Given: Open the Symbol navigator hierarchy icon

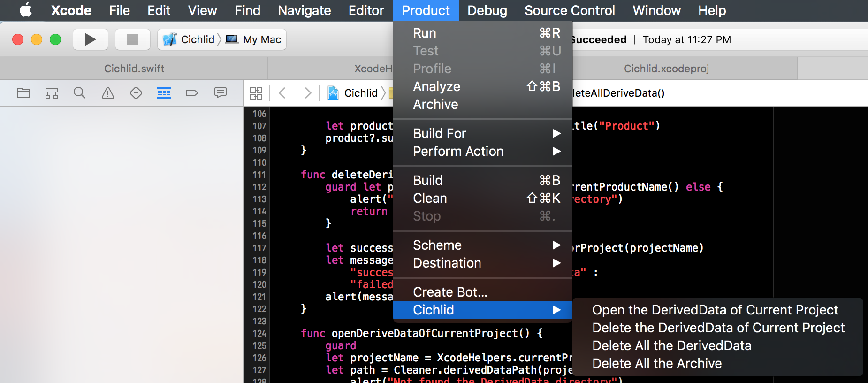Looking at the screenshot, I should point(52,93).
